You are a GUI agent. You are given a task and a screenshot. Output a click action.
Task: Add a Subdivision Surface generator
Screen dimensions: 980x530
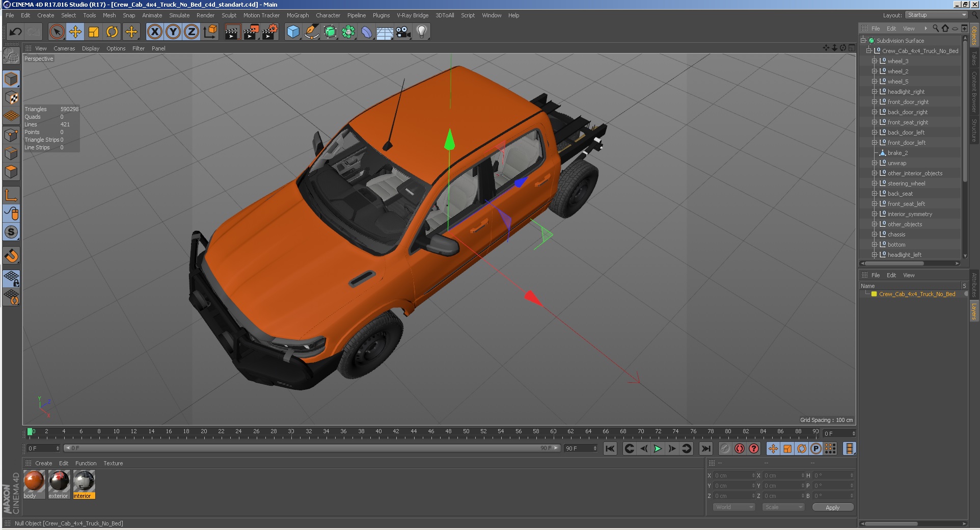click(330, 32)
